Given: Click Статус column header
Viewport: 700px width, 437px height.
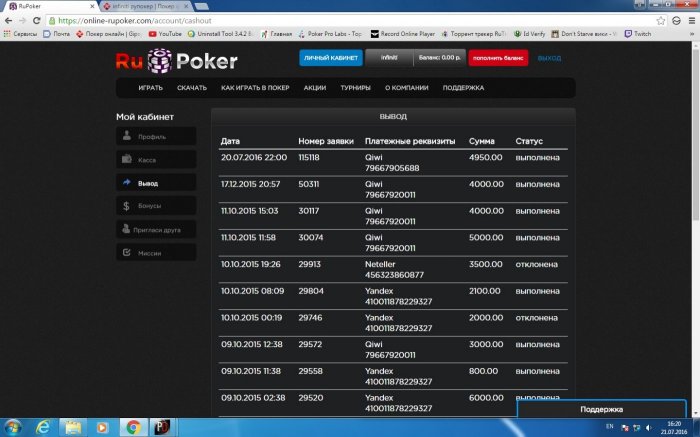Looking at the screenshot, I should pos(529,141).
